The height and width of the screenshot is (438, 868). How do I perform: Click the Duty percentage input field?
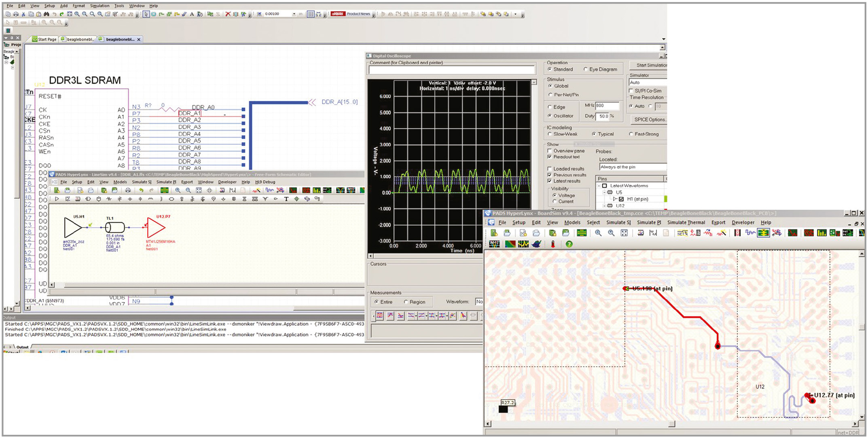click(x=603, y=116)
